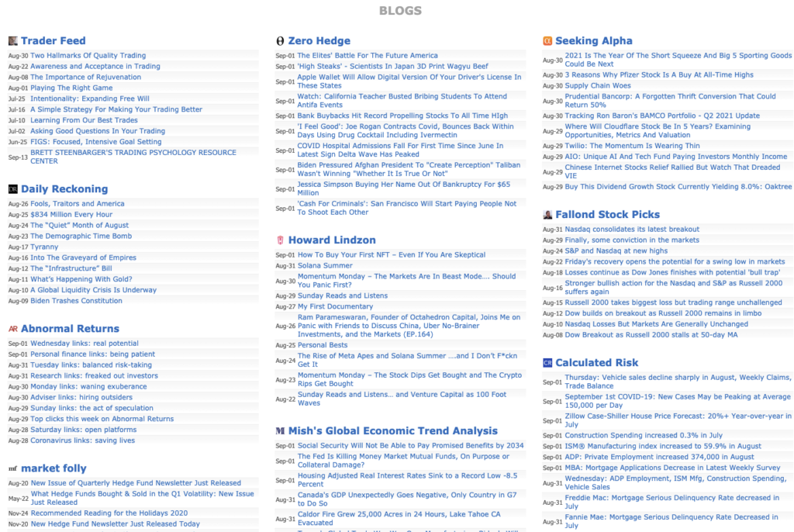The image size is (794, 532).
Task: Open 'Awareness and Acceptance in Trading' article
Action: [x=95, y=67]
